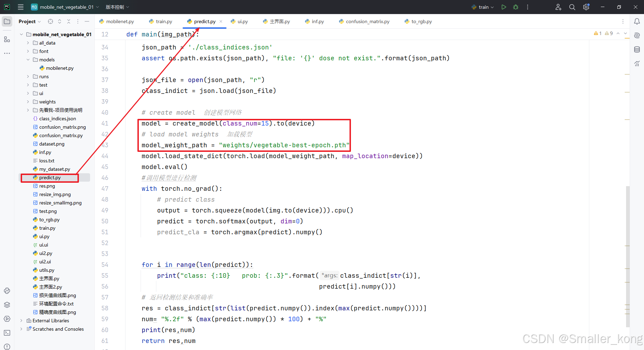Screen dimensions: 644x350
Task: Place cursor on model.eval() line
Action: [164, 167]
